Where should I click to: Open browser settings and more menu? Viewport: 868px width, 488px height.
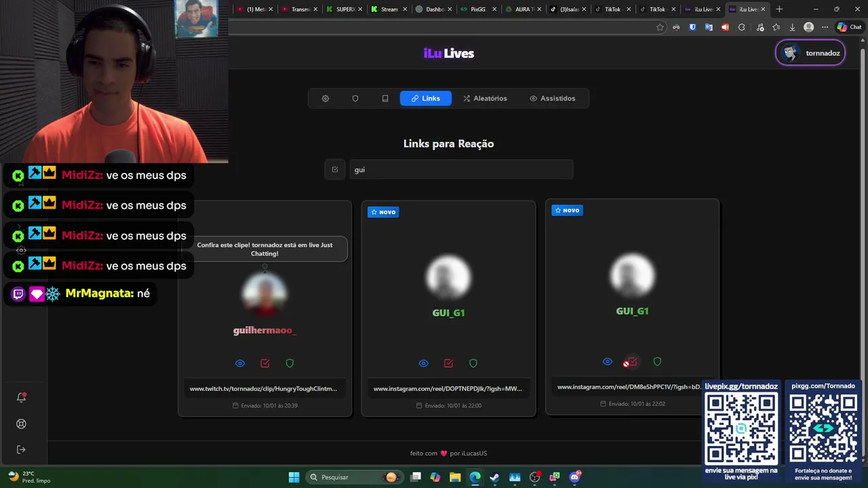(x=825, y=27)
